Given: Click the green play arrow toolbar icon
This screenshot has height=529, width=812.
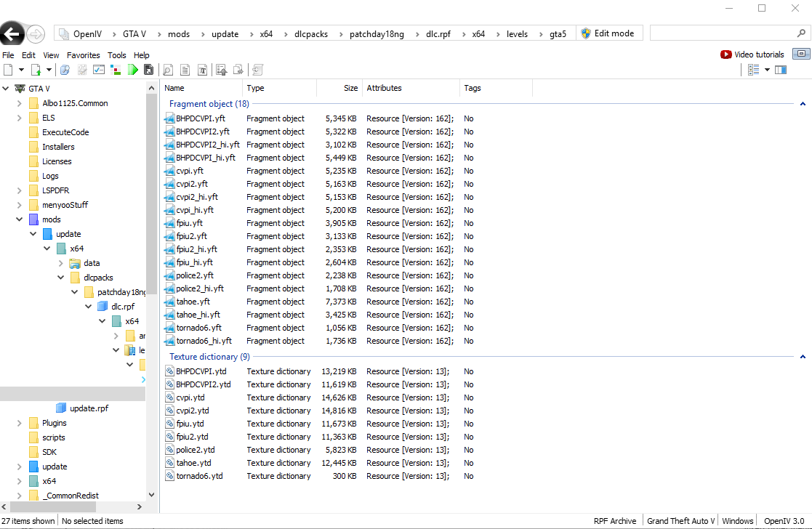Looking at the screenshot, I should [133, 70].
